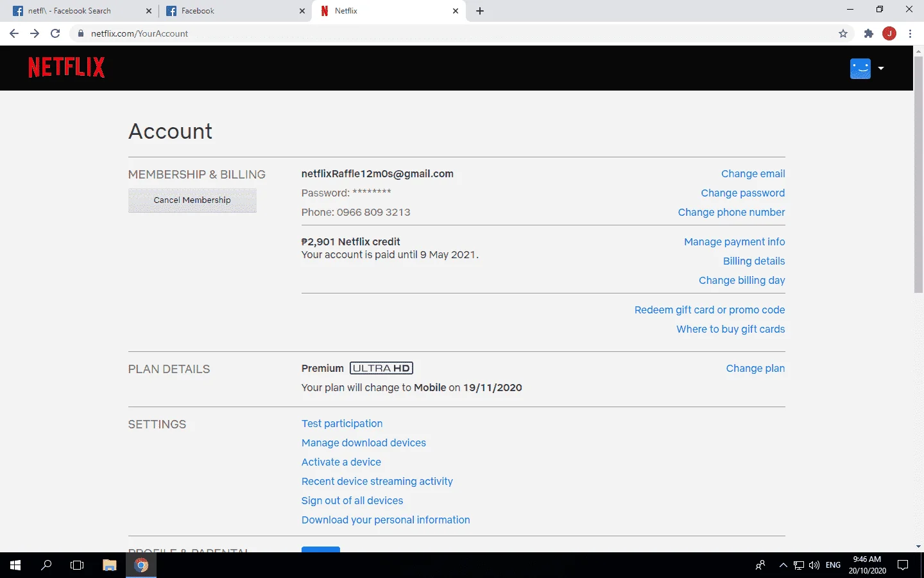The image size is (924, 578).
Task: Open the notification center icon
Action: (903, 565)
